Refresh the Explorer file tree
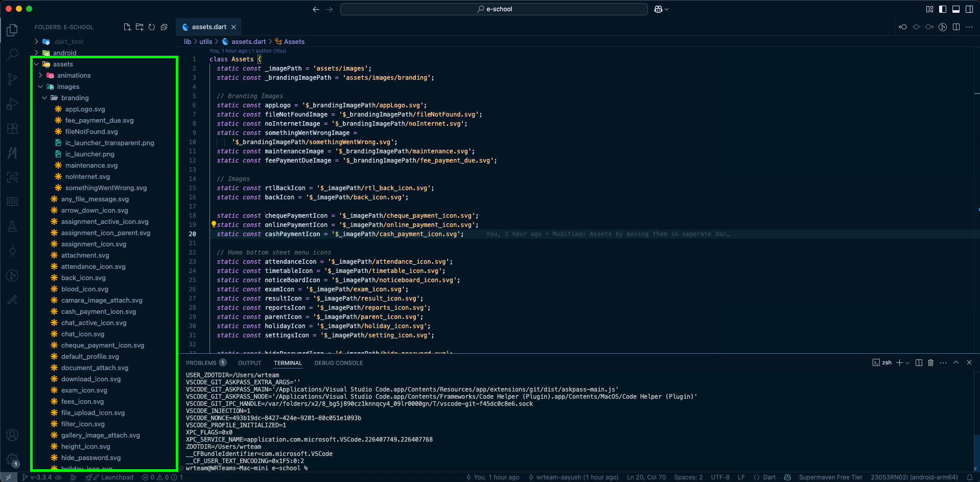Screen dimensions: 980x482 [152, 27]
